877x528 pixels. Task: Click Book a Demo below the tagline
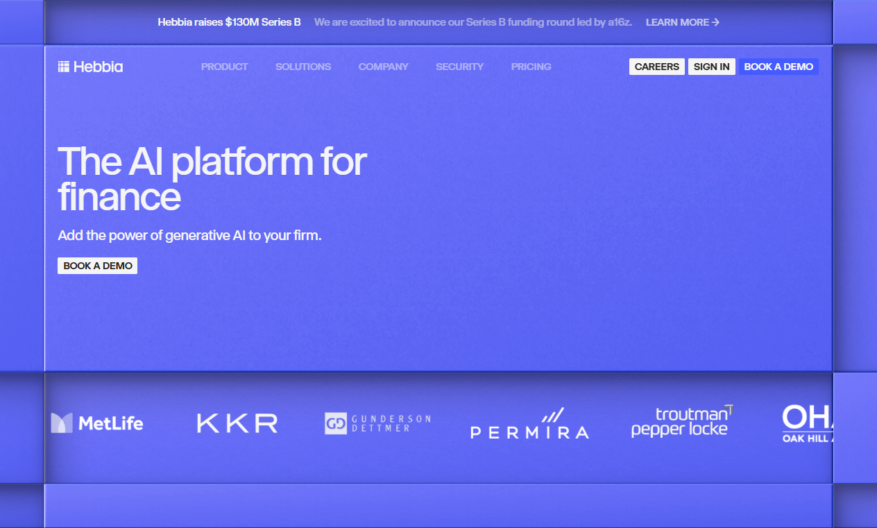tap(97, 266)
